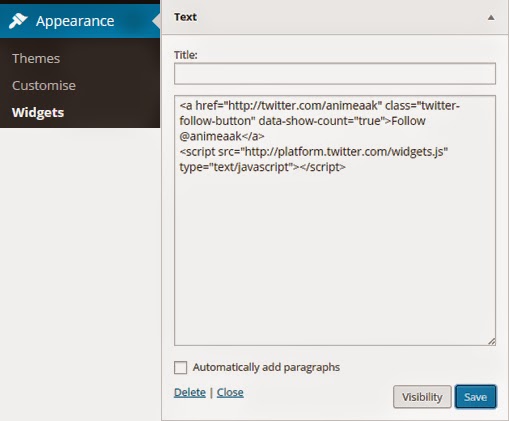Click the script src line in textarea
509x421 pixels.
coord(314,152)
